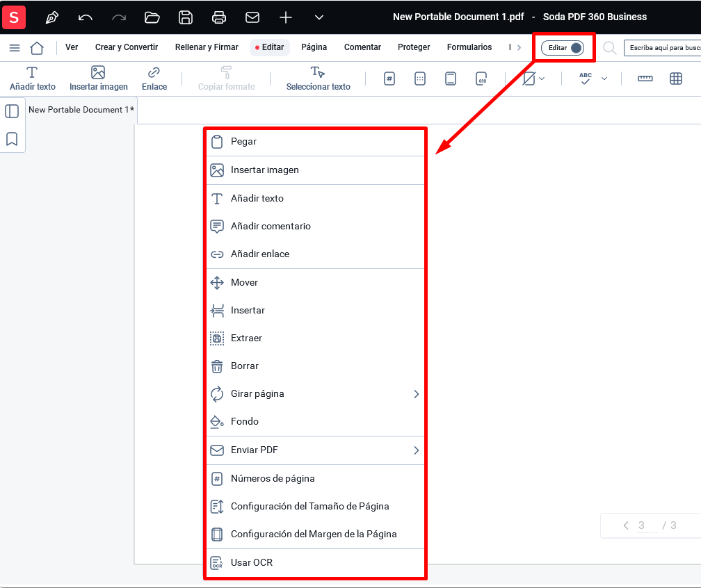The width and height of the screenshot is (701, 588).
Task: Open the hamburger menu
Action: [x=15, y=48]
